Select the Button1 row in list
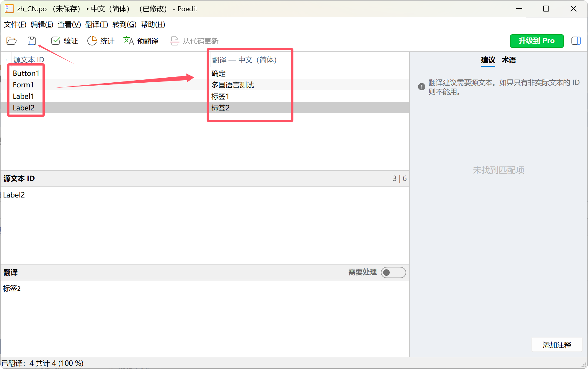This screenshot has width=588, height=369. tap(26, 73)
